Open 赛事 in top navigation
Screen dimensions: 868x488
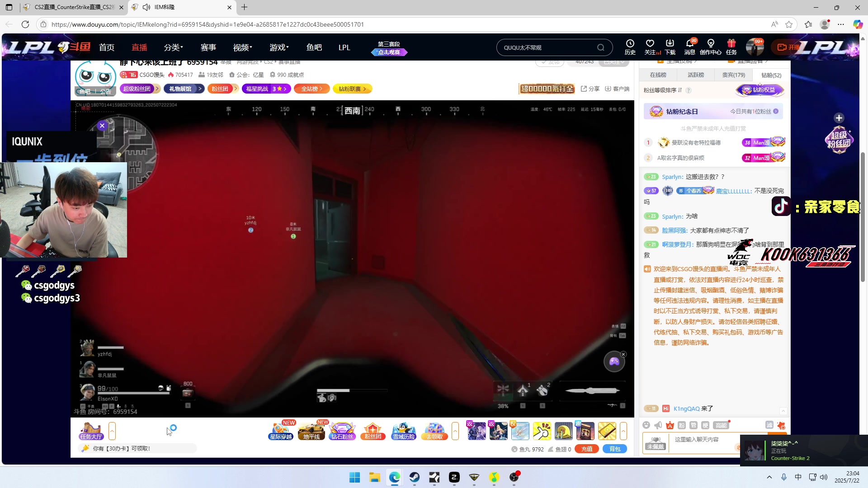tap(208, 47)
